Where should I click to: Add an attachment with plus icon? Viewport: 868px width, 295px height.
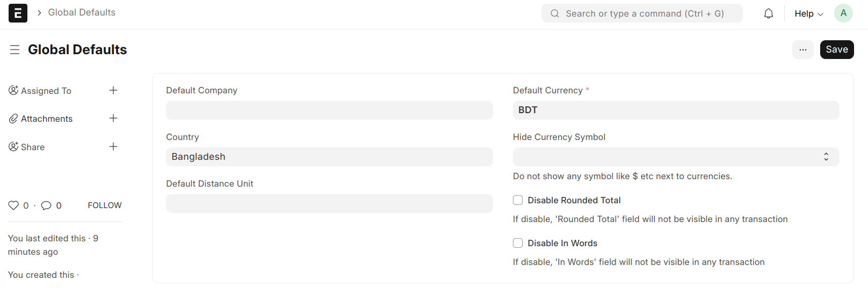pos(113,118)
